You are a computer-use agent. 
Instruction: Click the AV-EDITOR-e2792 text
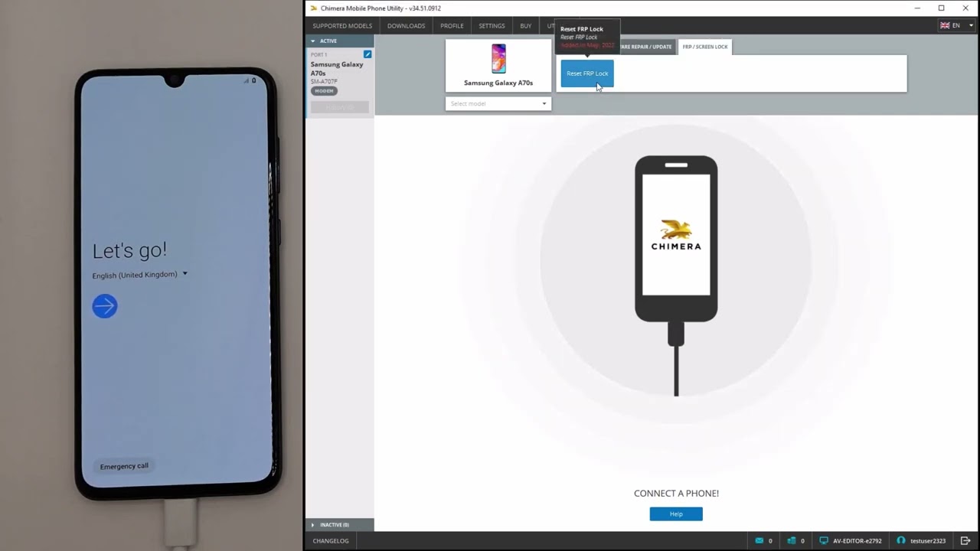point(857,540)
